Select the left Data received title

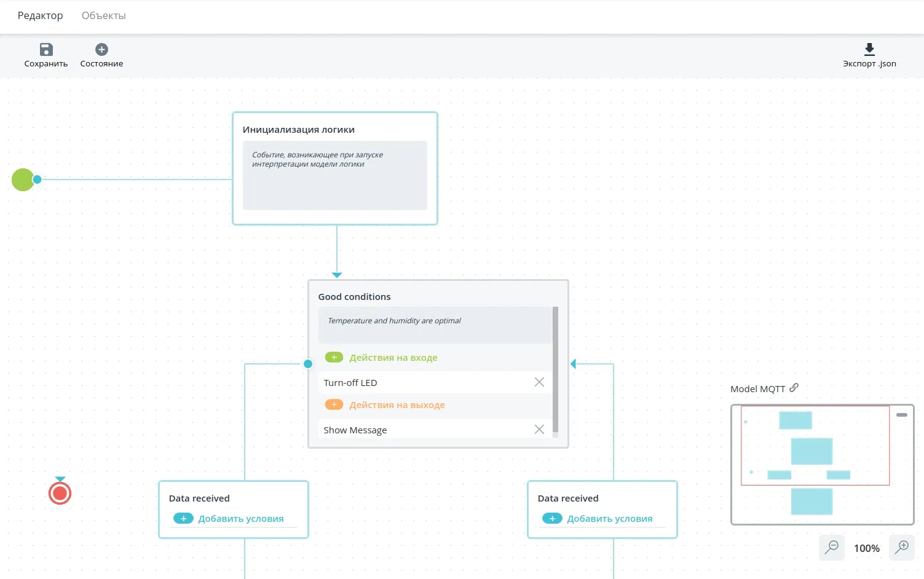[x=199, y=498]
